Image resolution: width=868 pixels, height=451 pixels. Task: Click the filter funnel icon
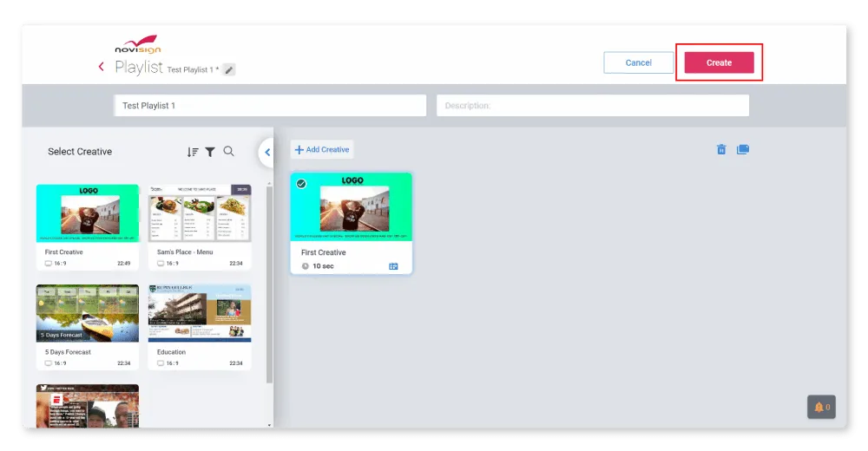coord(210,152)
